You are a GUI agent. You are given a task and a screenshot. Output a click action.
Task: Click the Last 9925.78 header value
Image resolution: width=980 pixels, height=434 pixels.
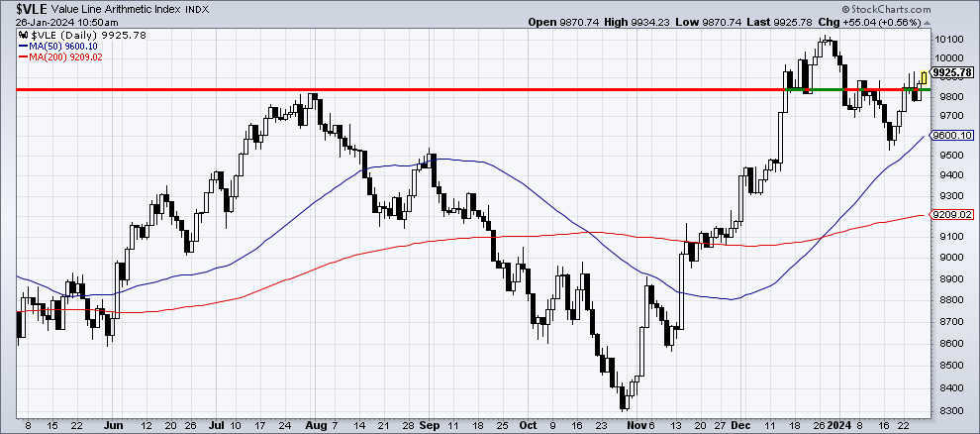click(779, 22)
